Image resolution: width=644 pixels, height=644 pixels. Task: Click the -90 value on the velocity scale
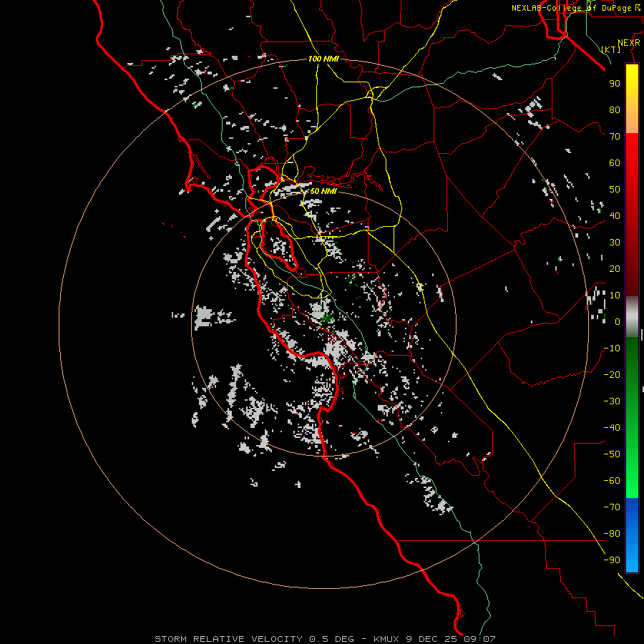pyautogui.click(x=612, y=560)
